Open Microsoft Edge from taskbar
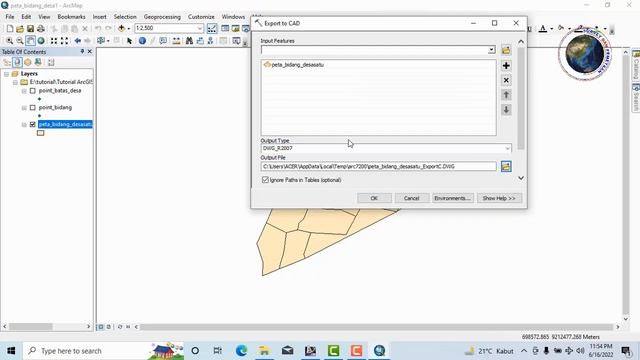Viewport: 640px width, 360px height. point(241,350)
